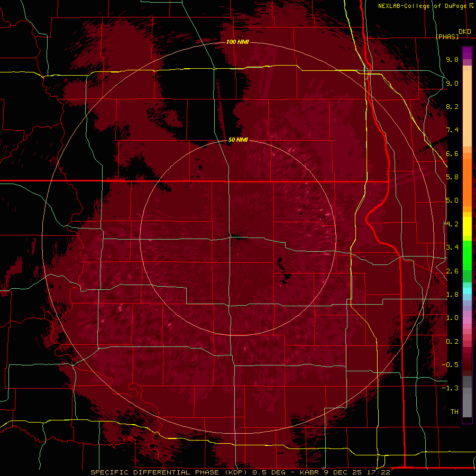Click the TH label at scale bottom

click(x=454, y=411)
